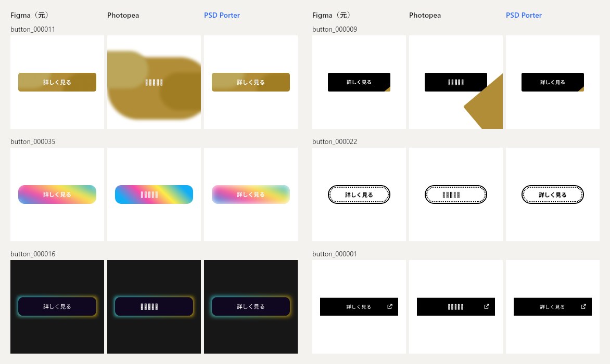The image size is (610, 364).
Task: Click the Figma（元） heading above button_000011
Action: pos(30,15)
